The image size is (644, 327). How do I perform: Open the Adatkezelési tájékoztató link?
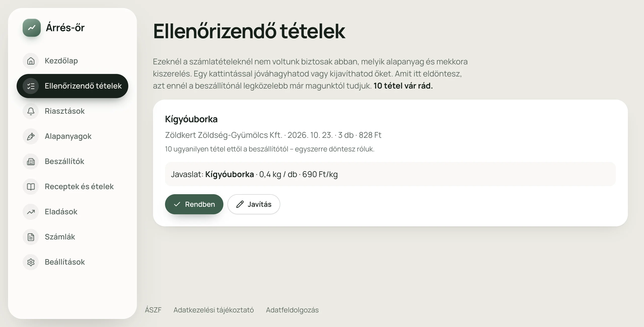[x=214, y=310]
